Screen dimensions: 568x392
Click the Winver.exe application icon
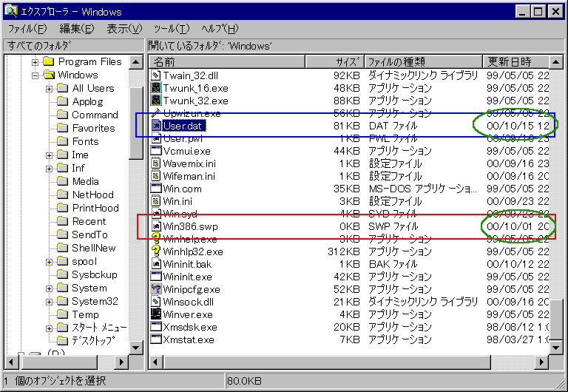point(156,314)
